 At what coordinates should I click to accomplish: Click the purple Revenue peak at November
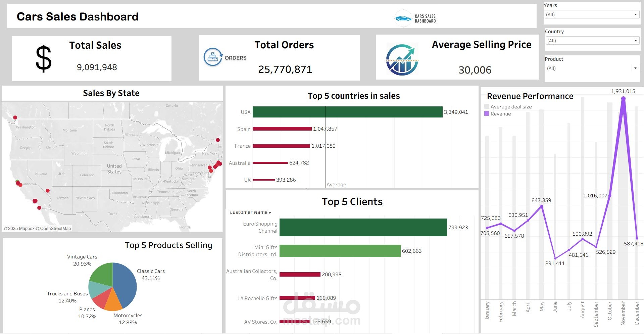(x=624, y=98)
